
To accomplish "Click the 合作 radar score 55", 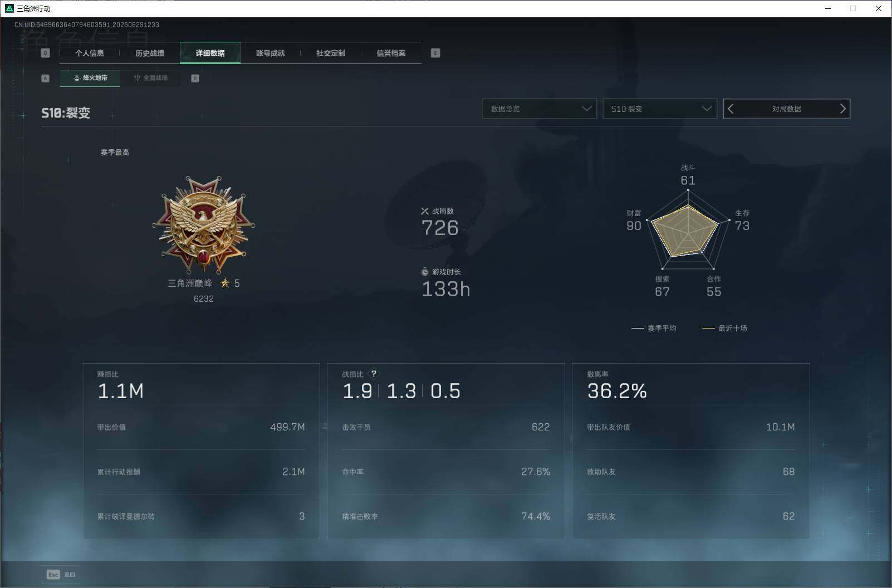I will [x=714, y=292].
